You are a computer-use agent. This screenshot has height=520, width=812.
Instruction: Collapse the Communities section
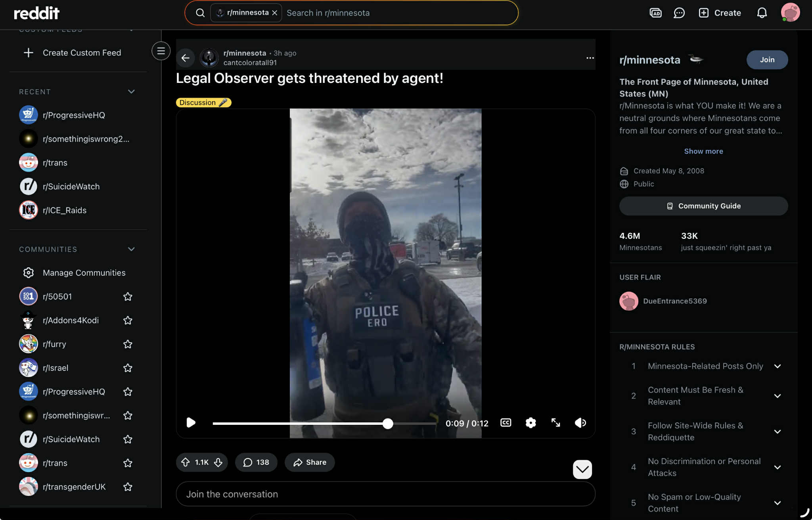click(x=131, y=249)
